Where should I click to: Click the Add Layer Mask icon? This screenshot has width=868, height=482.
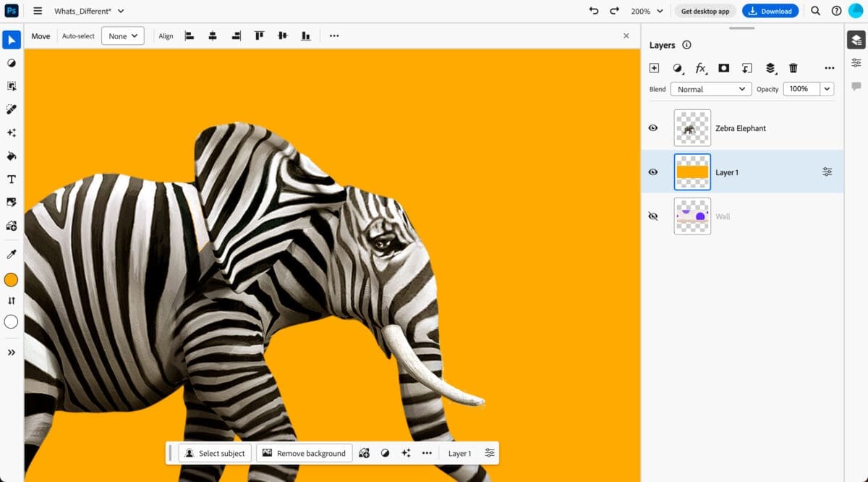pyautogui.click(x=723, y=68)
